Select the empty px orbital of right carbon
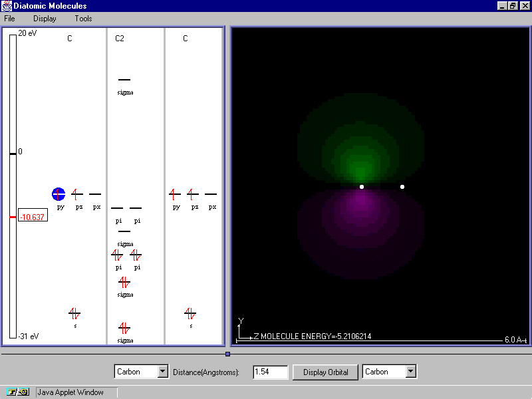This screenshot has height=399, width=532. point(211,194)
